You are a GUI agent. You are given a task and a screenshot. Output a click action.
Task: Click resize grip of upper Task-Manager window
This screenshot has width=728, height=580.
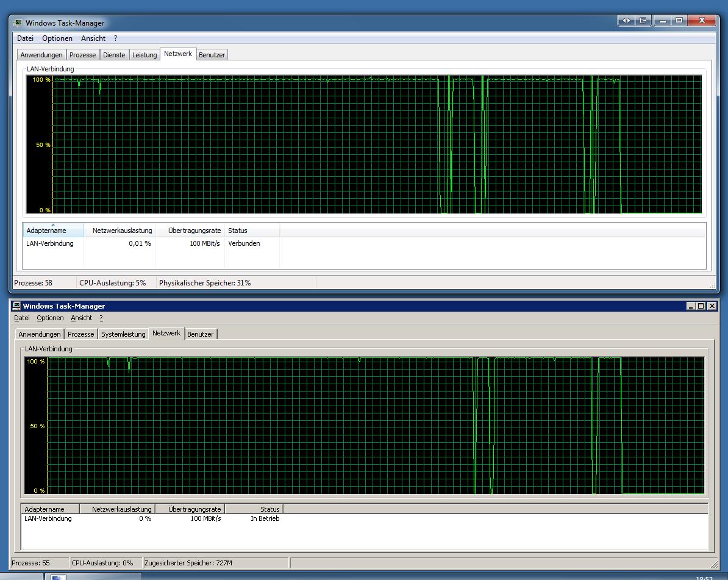713,285
